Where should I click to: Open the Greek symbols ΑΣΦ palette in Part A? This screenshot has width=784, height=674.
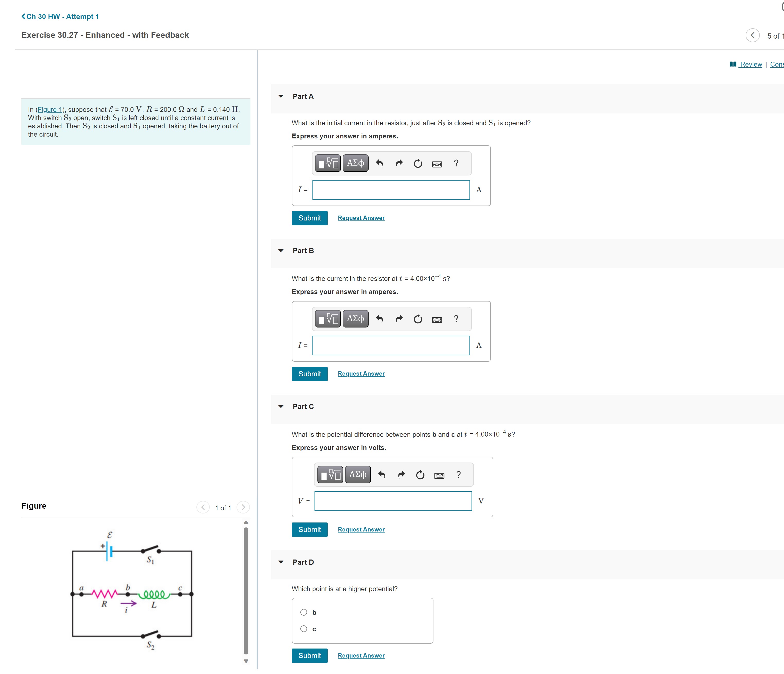(x=354, y=163)
